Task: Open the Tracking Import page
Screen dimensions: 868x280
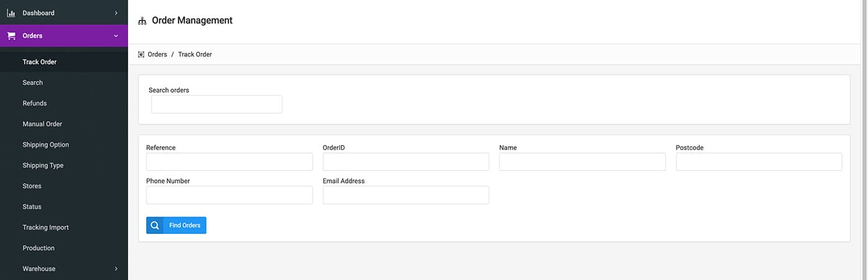Action: point(45,228)
